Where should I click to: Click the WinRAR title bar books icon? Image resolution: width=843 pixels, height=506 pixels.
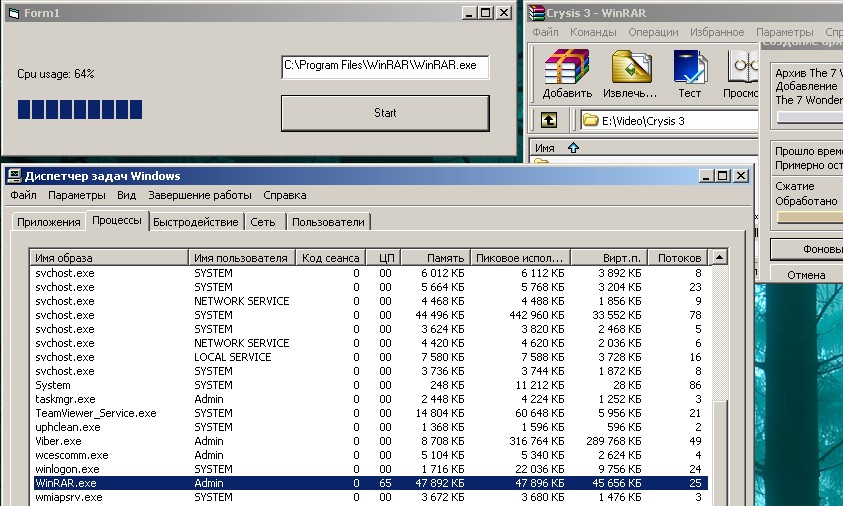[537, 13]
